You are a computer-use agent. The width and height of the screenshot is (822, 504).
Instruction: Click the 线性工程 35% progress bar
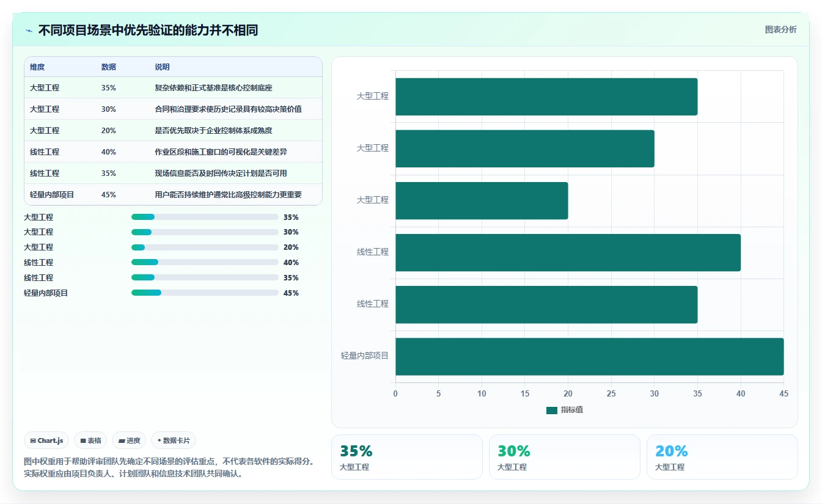(x=205, y=278)
